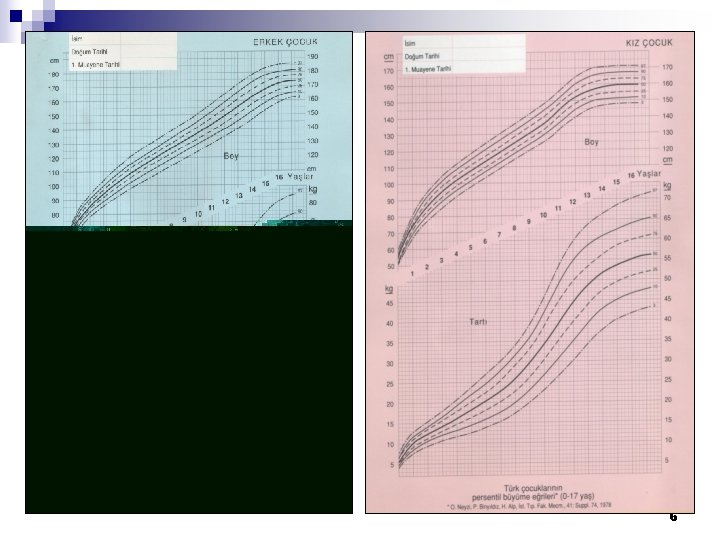Click the Tartı label on girls' chart
Image resolution: width=720 pixels, height=540 pixels.
coord(478,322)
